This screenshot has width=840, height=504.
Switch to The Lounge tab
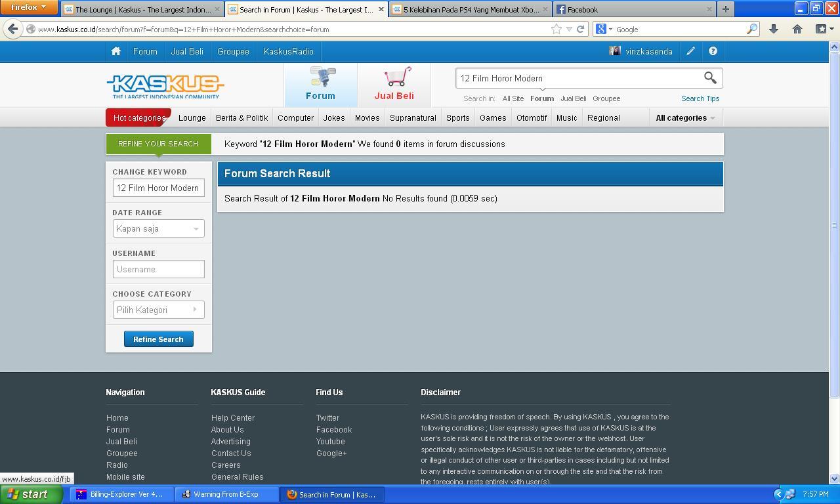click(142, 9)
